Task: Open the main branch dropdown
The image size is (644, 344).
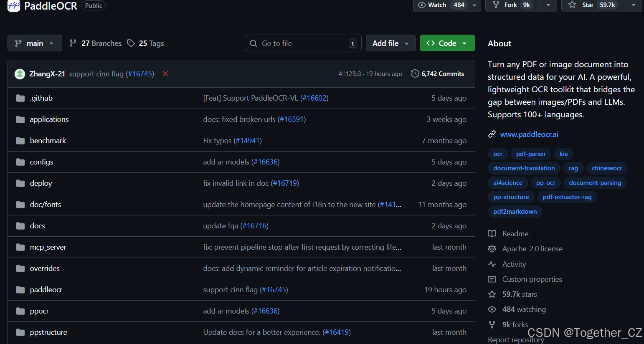Action: [x=35, y=43]
